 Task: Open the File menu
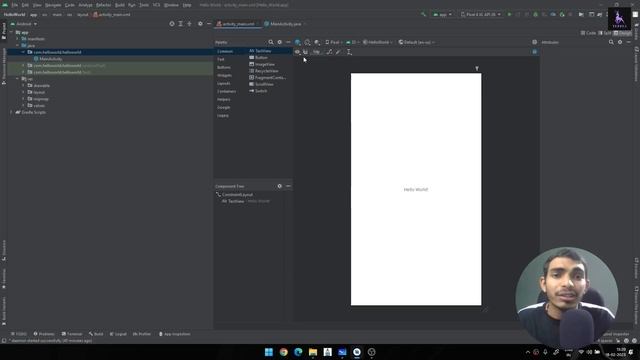click(x=15, y=5)
